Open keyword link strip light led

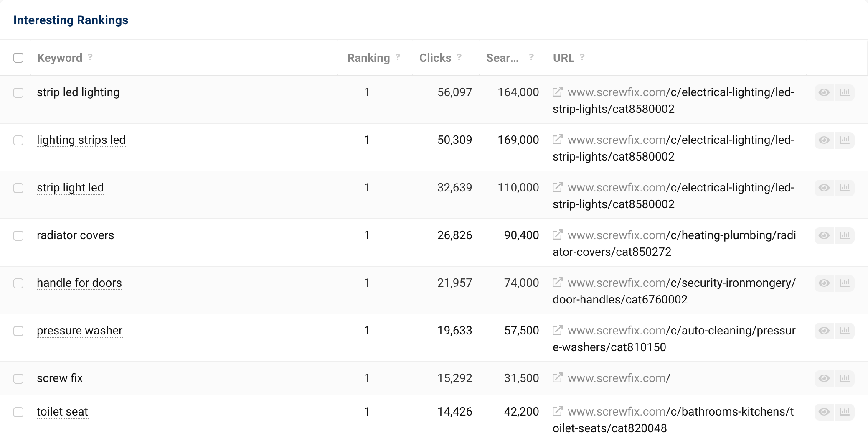click(70, 188)
